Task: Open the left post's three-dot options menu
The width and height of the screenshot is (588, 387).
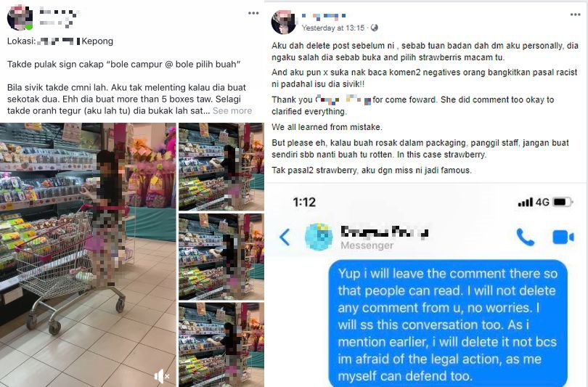Action: tap(253, 13)
